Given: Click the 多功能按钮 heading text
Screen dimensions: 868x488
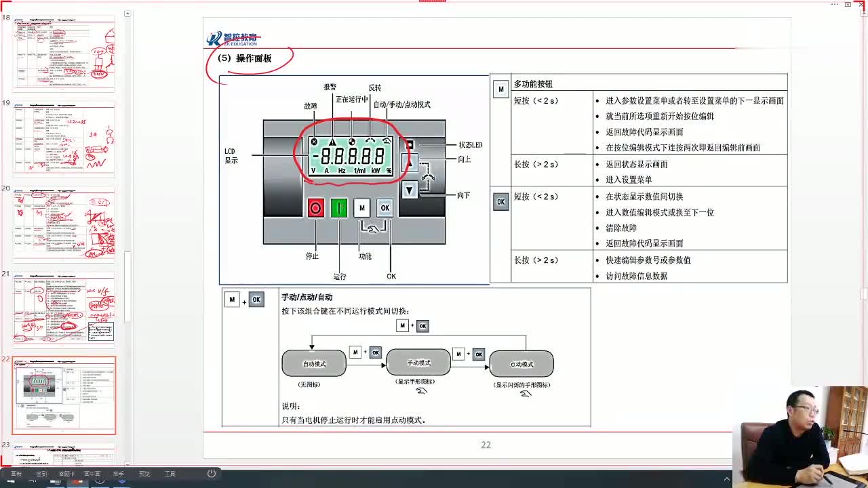Looking at the screenshot, I should pyautogui.click(x=533, y=84).
